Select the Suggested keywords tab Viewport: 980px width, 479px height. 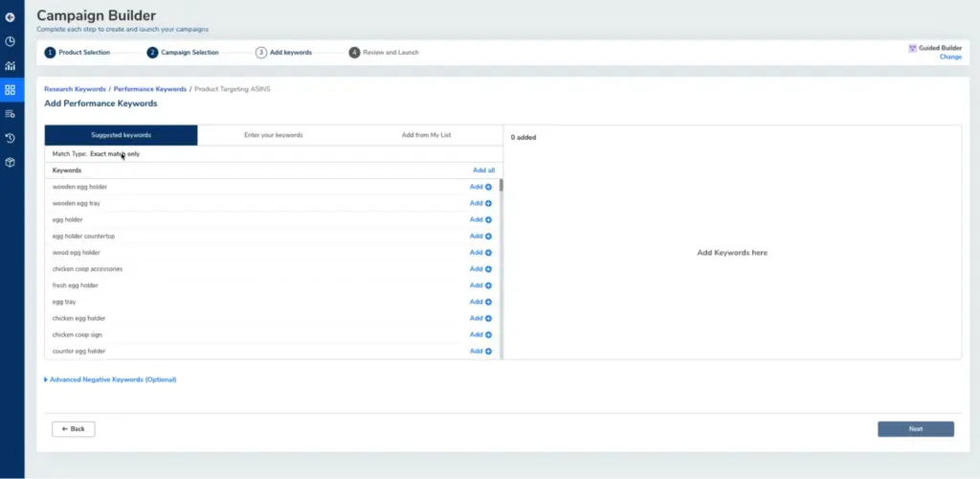point(121,135)
